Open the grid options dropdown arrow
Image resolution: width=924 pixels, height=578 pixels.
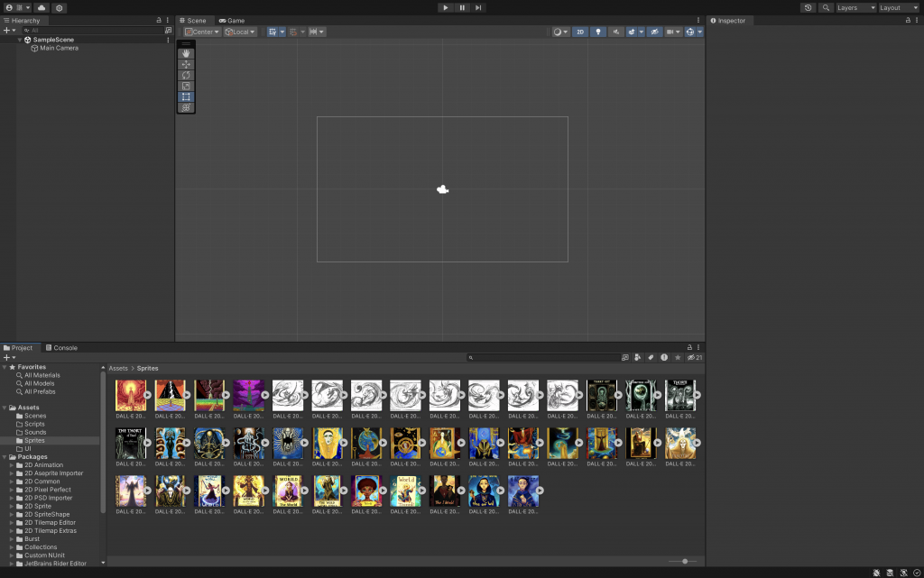click(282, 32)
